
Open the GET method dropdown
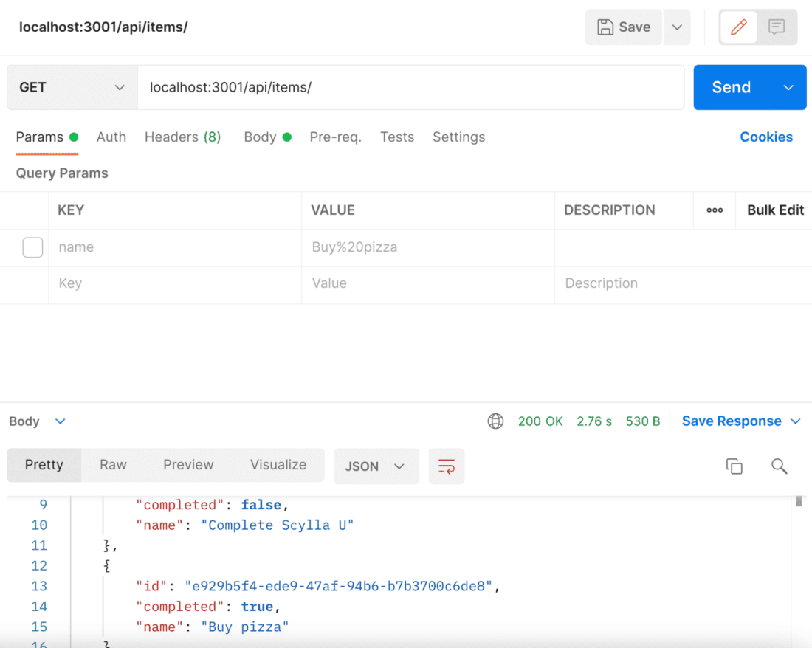(71, 87)
